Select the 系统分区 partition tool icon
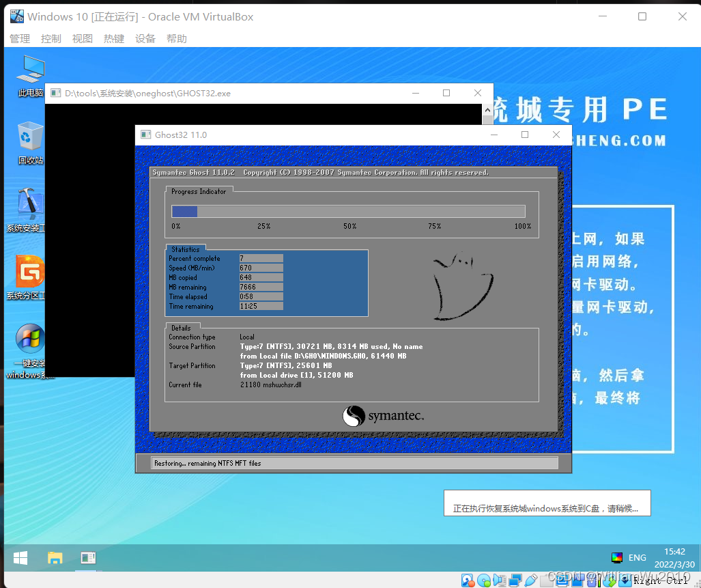 (x=28, y=277)
